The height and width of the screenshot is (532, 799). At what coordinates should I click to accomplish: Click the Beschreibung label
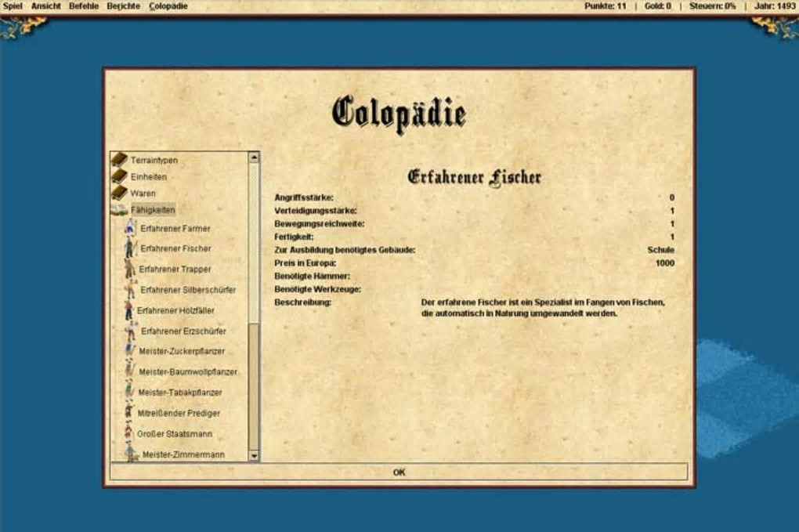pyautogui.click(x=302, y=302)
